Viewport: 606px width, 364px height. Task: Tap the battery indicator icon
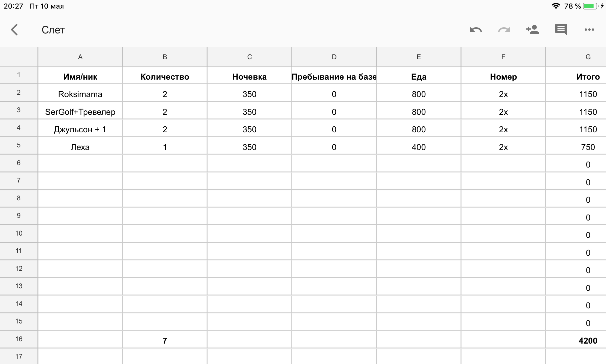[x=590, y=6]
